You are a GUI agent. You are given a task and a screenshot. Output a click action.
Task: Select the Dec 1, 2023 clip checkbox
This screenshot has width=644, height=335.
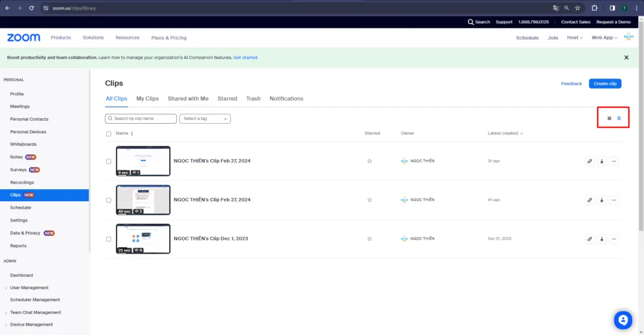109,239
